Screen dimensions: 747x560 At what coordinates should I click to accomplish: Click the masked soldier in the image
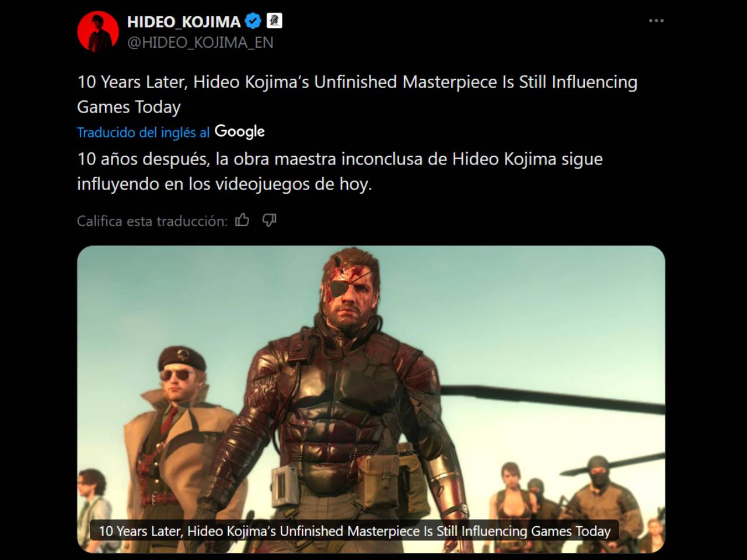pyautogui.click(x=598, y=496)
